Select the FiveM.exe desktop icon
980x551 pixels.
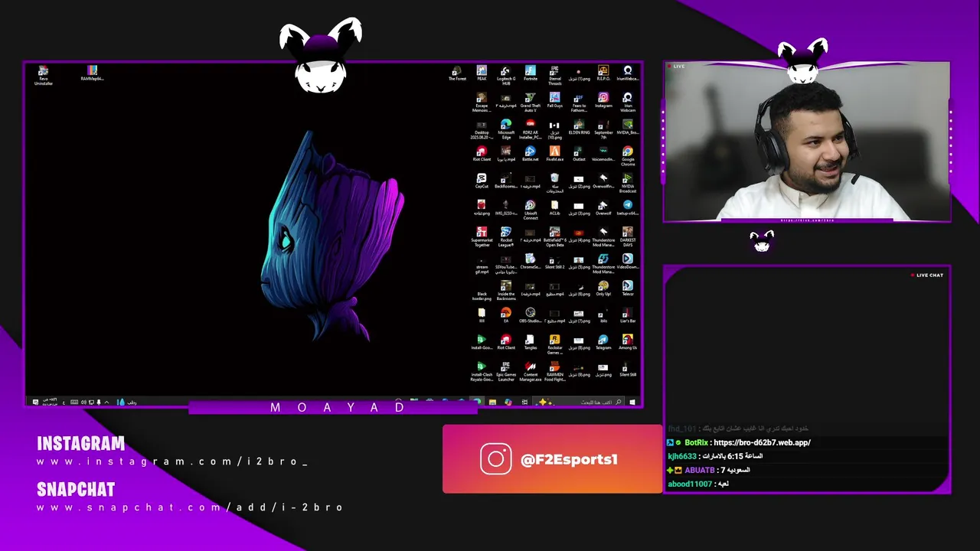click(555, 155)
